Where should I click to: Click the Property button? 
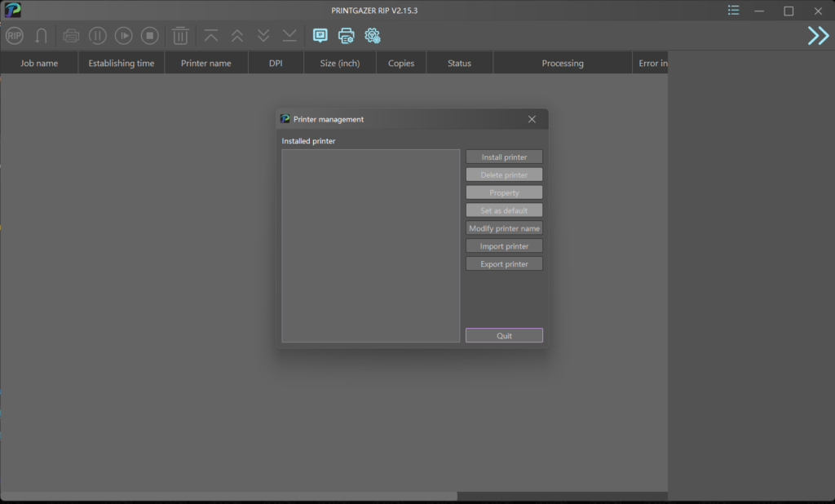[504, 192]
